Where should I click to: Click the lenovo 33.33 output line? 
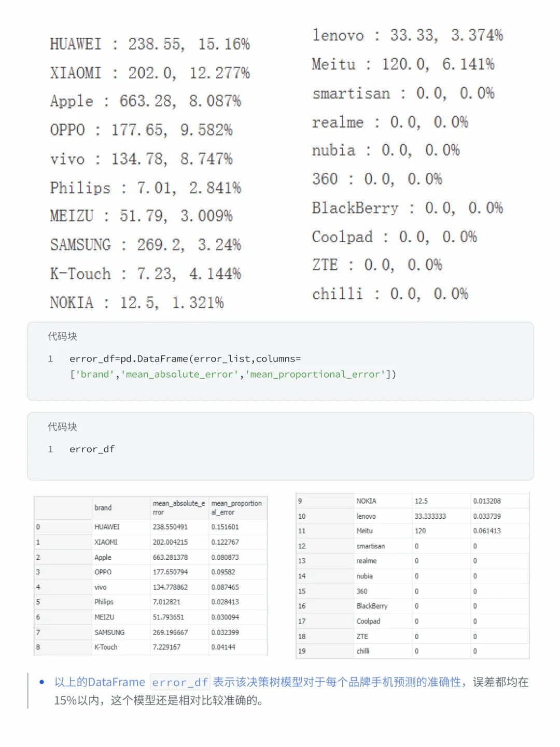coord(408,35)
